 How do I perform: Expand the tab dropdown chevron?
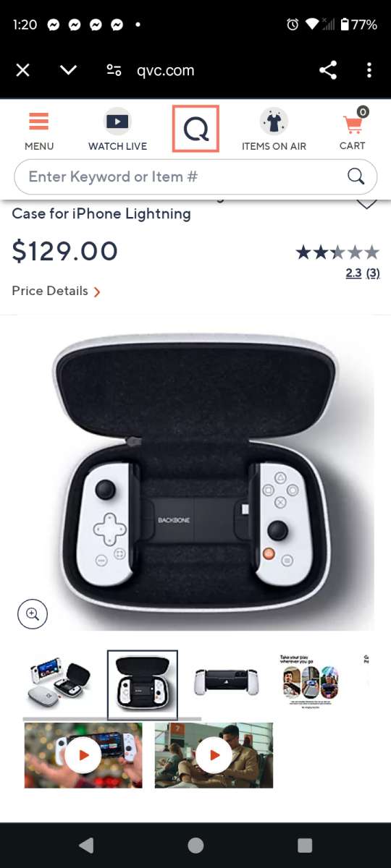point(68,70)
